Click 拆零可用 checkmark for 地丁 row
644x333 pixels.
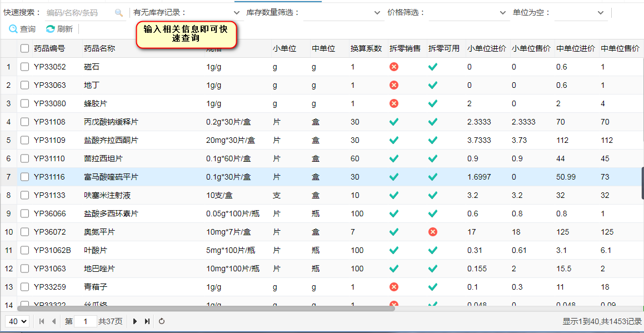(432, 85)
